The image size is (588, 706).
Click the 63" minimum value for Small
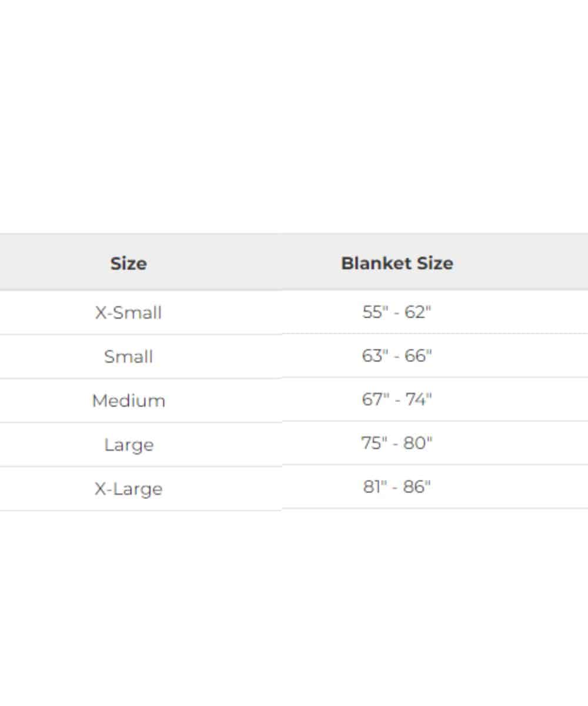(375, 356)
